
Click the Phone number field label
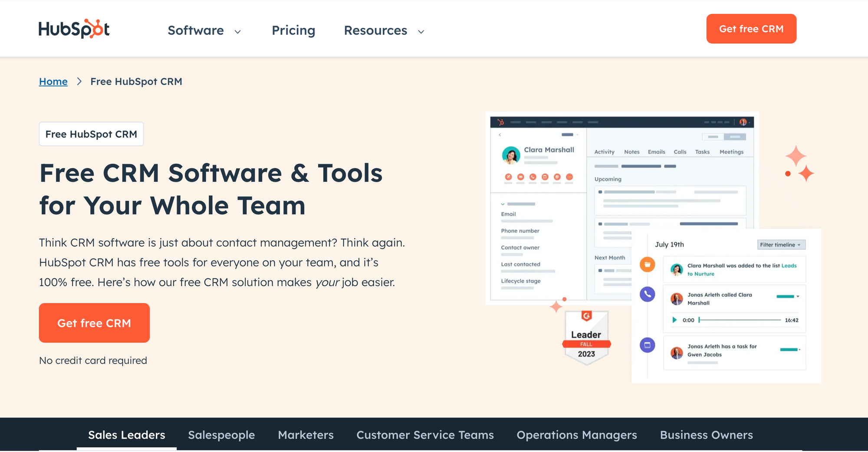point(520,231)
